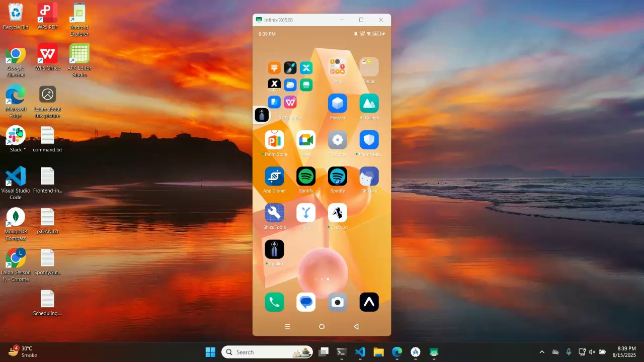Image resolution: width=644 pixels, height=362 pixels.
Task: Open Task View from the taskbar
Action: 324,352
